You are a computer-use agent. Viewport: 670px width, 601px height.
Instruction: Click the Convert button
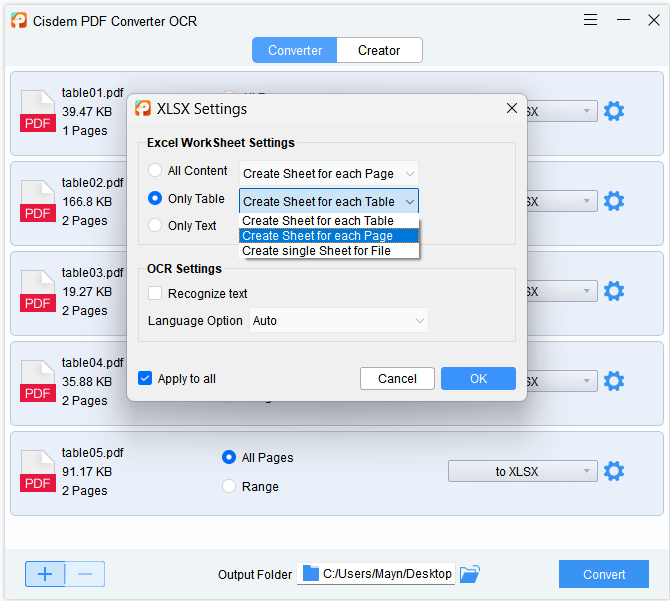point(604,574)
